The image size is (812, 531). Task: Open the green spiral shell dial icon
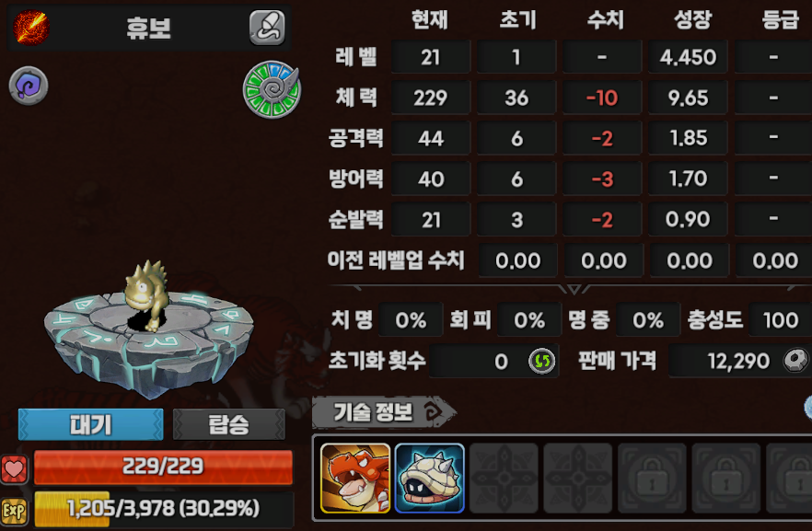pos(272,89)
